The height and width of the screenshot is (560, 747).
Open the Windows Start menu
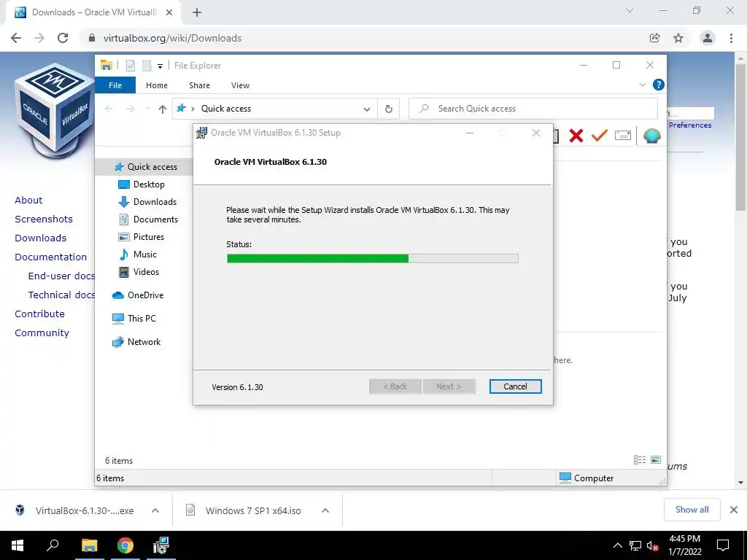click(x=18, y=545)
